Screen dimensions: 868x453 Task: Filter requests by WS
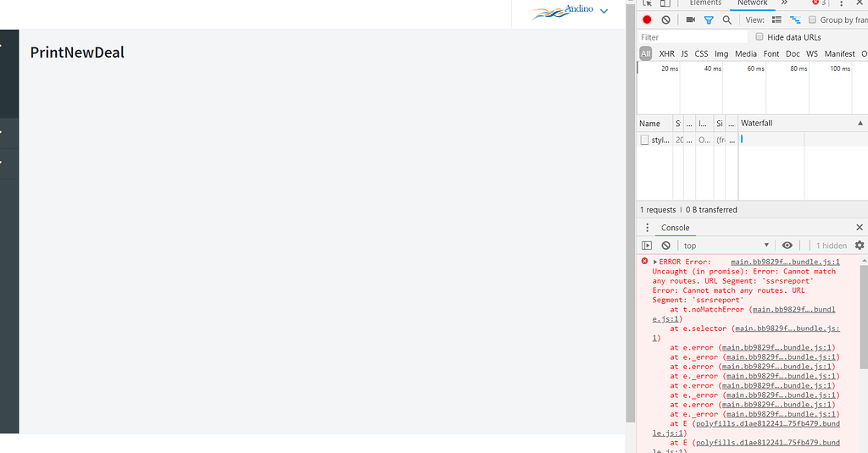[812, 53]
